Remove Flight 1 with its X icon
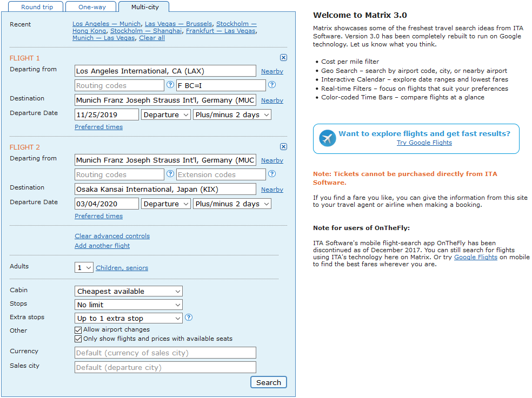The image size is (532, 398). (x=283, y=58)
